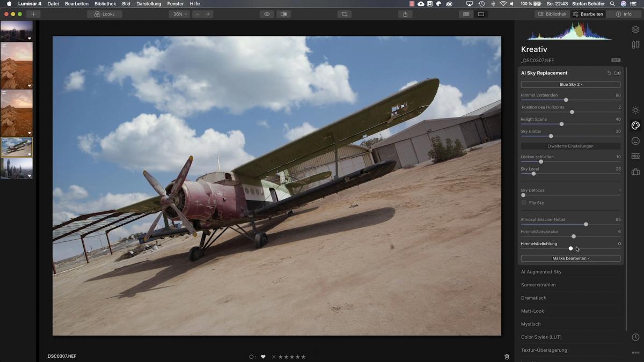This screenshot has width=644, height=362.
Task: Click the Himmel Verblenden slider handle
Action: [566, 100]
